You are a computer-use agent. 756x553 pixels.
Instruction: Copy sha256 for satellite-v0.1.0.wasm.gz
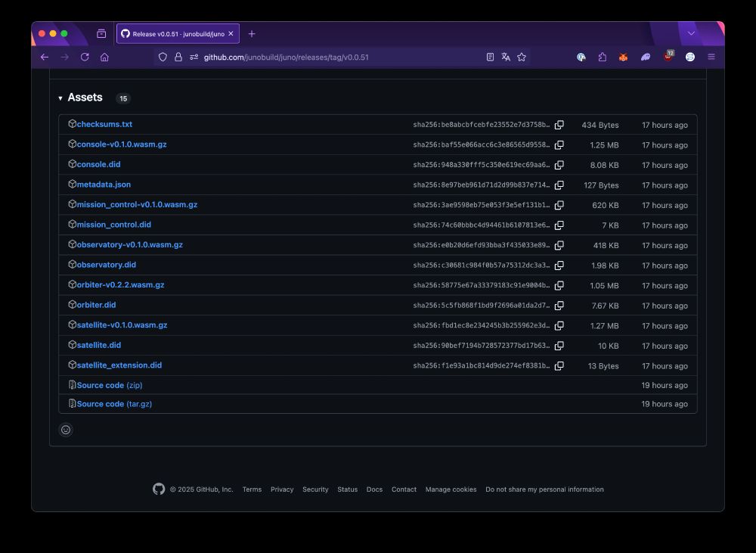559,326
